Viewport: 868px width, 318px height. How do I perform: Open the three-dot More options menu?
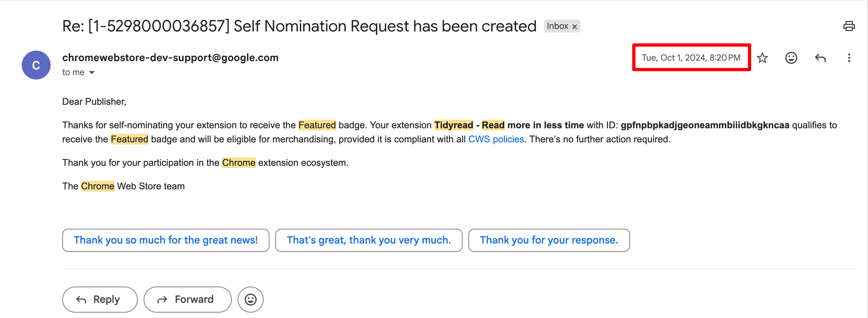point(849,58)
